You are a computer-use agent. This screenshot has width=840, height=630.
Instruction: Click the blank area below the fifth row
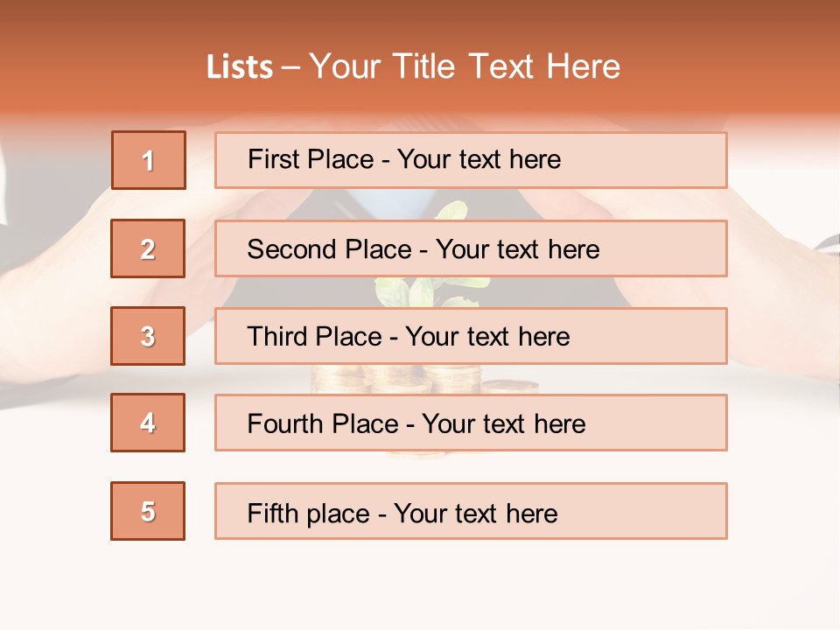point(420,586)
